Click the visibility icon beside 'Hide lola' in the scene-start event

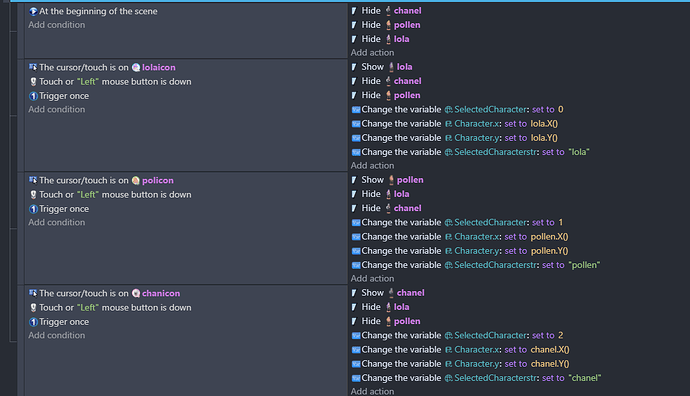pyautogui.click(x=354, y=39)
